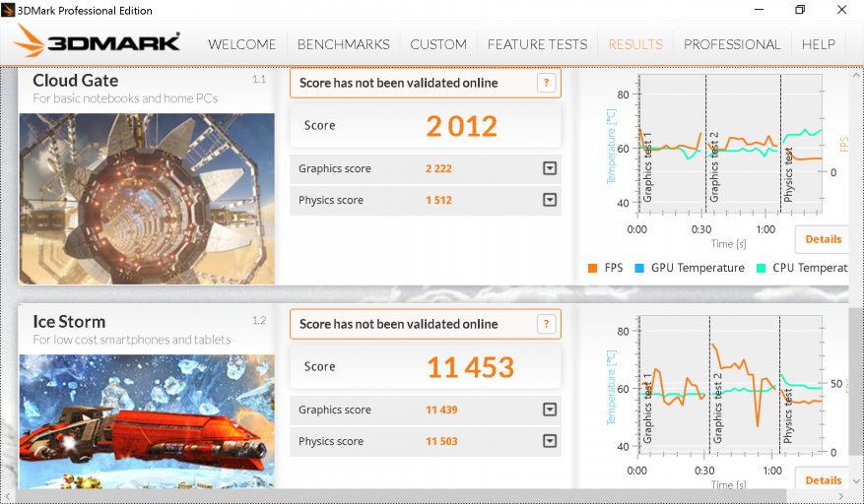Click the Ice Storm score 11 453

point(471,367)
